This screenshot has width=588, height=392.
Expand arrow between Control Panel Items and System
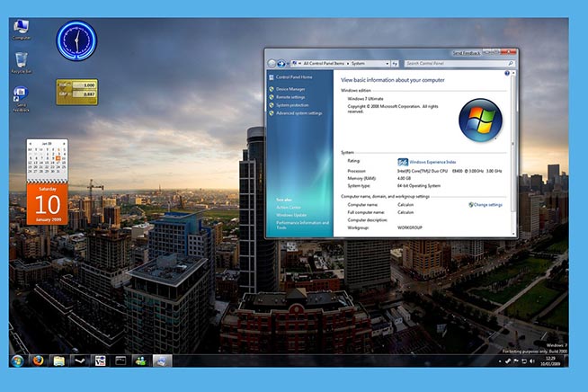(x=348, y=64)
